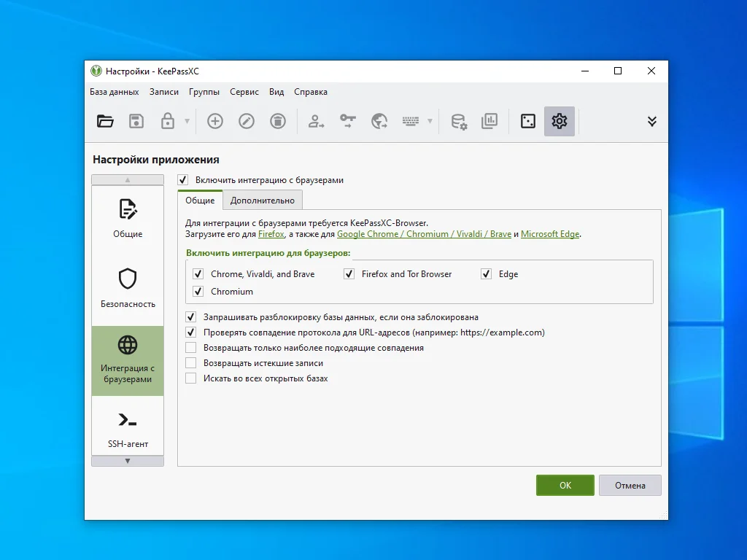Click the Settings gear toolbar icon
This screenshot has width=747, height=560.
click(x=560, y=122)
